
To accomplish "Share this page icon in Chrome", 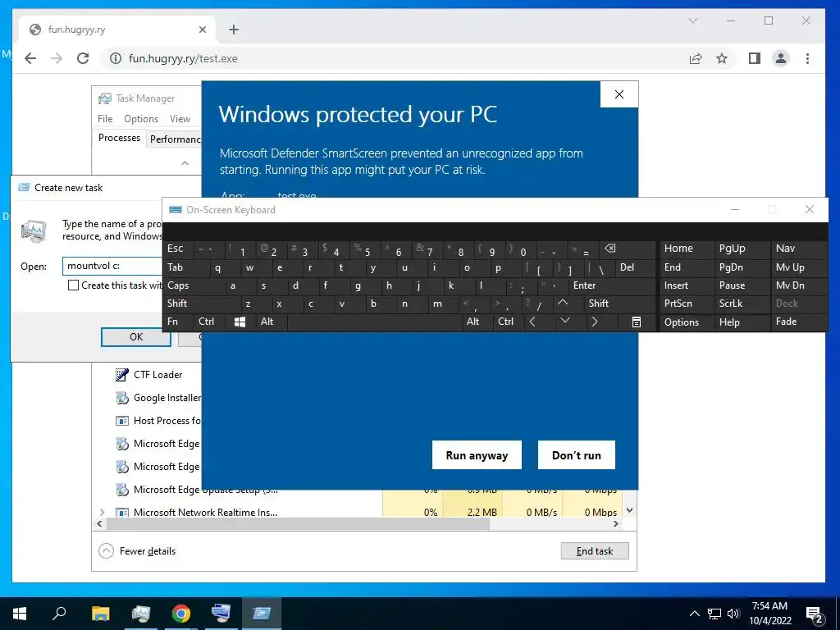I will [696, 58].
